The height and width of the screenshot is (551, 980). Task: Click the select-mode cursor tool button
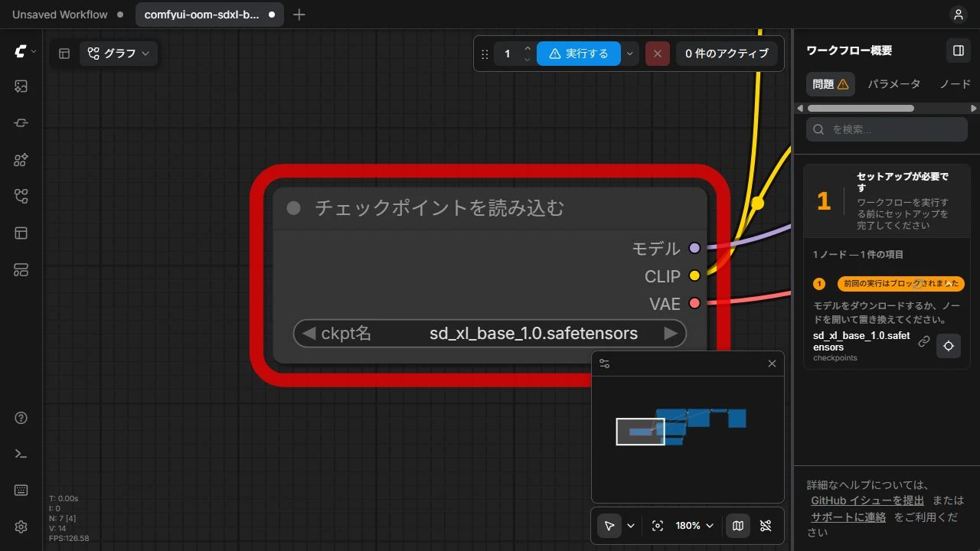pyautogui.click(x=609, y=526)
